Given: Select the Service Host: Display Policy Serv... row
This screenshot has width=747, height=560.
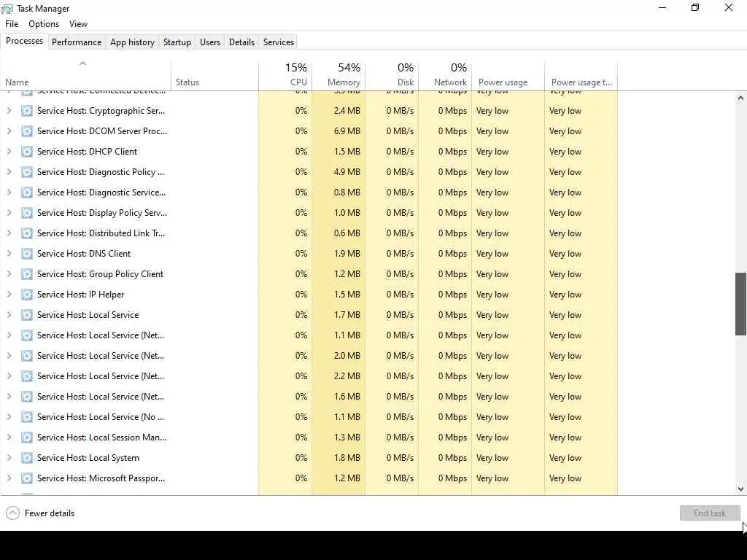Looking at the screenshot, I should coord(309,213).
